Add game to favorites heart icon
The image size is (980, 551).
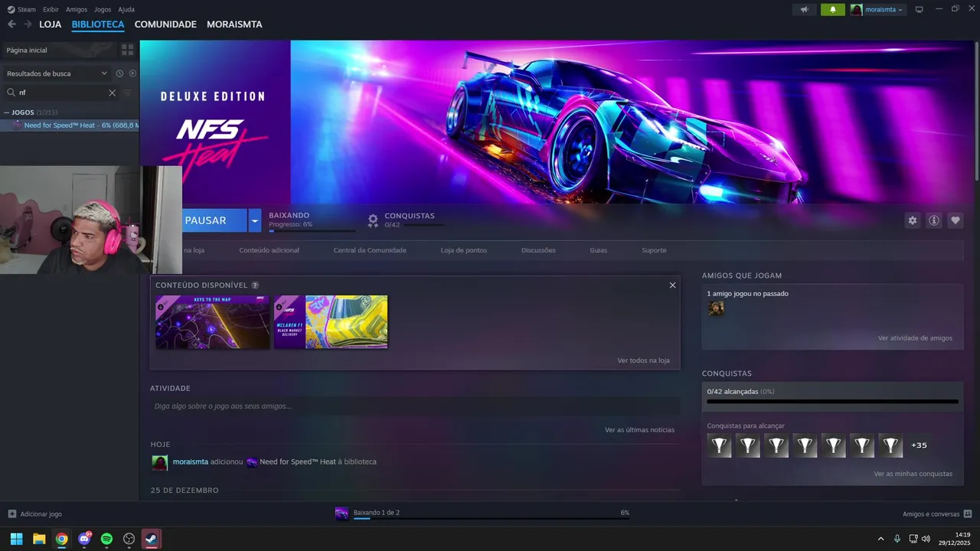point(955,220)
